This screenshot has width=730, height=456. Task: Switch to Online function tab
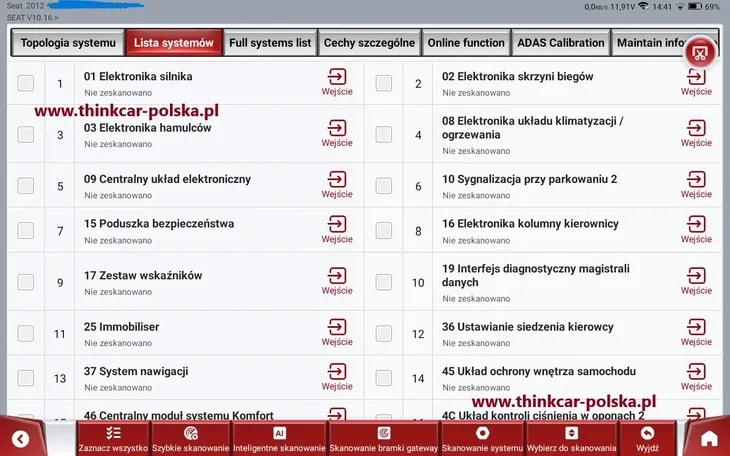(x=466, y=43)
